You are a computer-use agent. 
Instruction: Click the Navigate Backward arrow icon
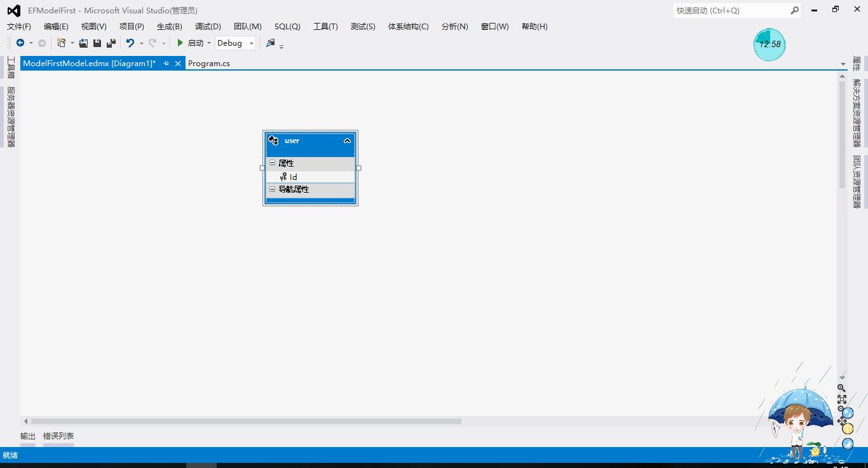tap(20, 43)
